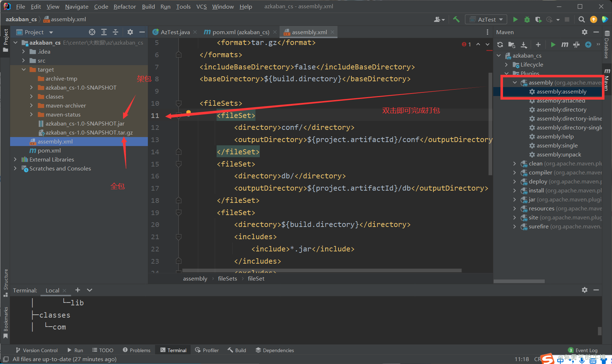Open new terminal session with plus
This screenshot has width=612, height=364.
[x=77, y=290]
